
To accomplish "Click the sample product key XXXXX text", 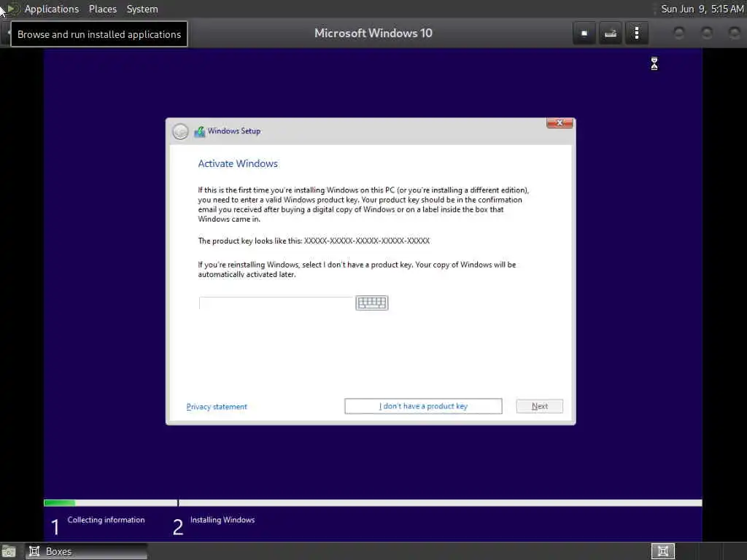I will [x=367, y=241].
